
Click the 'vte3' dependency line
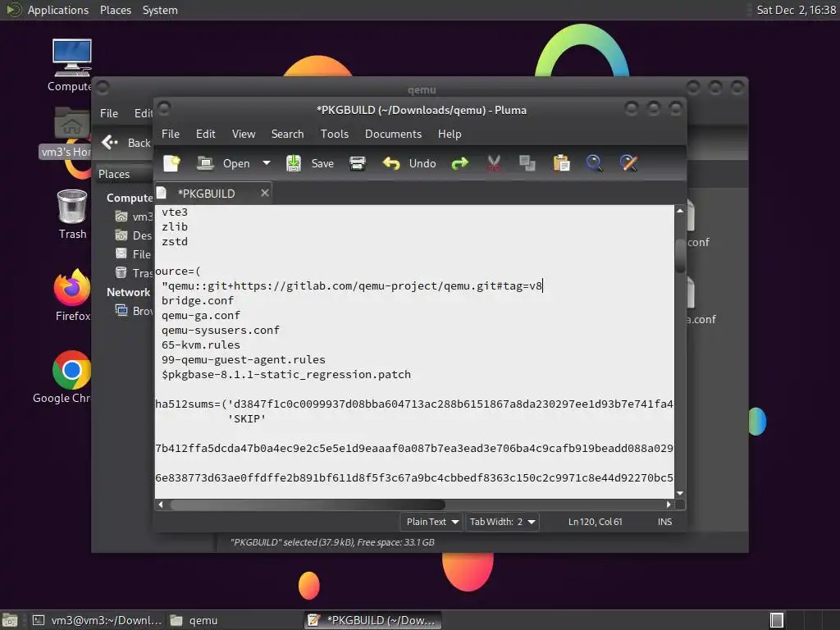tap(175, 212)
